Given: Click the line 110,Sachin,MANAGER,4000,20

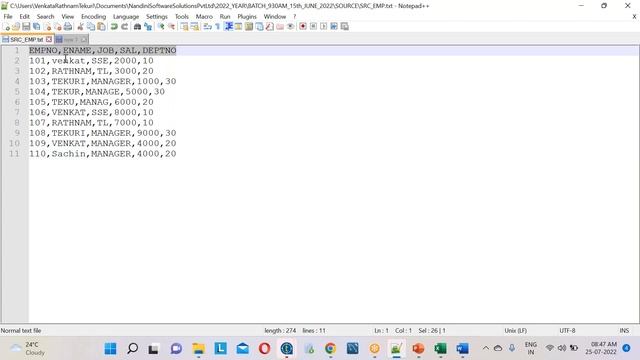Looking at the screenshot, I should click(x=102, y=154).
